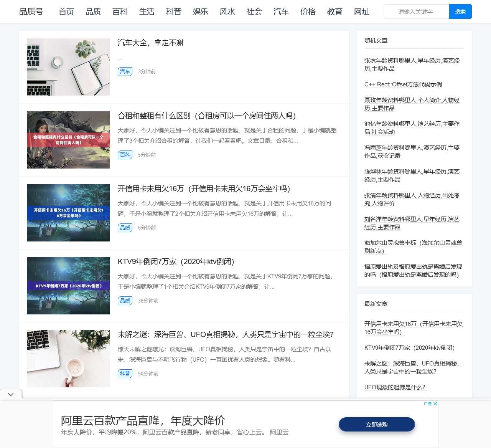The image size is (491, 448).
Task: Open sidebar link C++ Rect::Offset方法代码示例
Action: click(x=403, y=84)
